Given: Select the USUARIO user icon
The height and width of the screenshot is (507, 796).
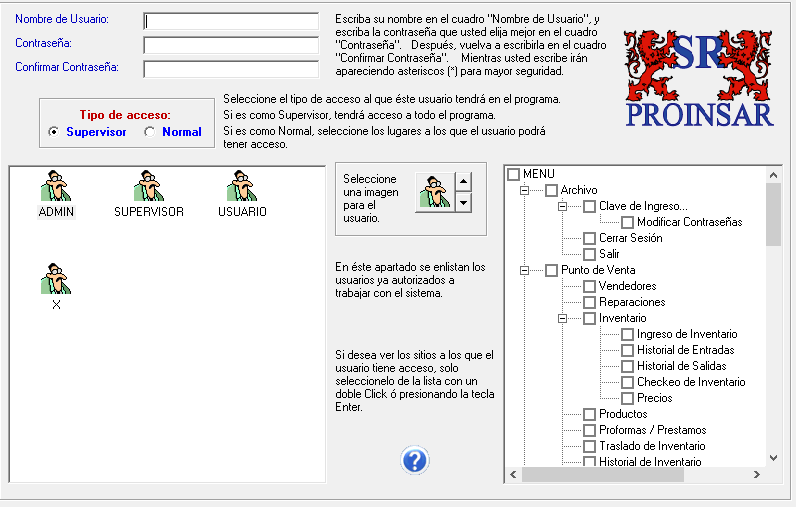Looking at the screenshot, I should tap(241, 187).
